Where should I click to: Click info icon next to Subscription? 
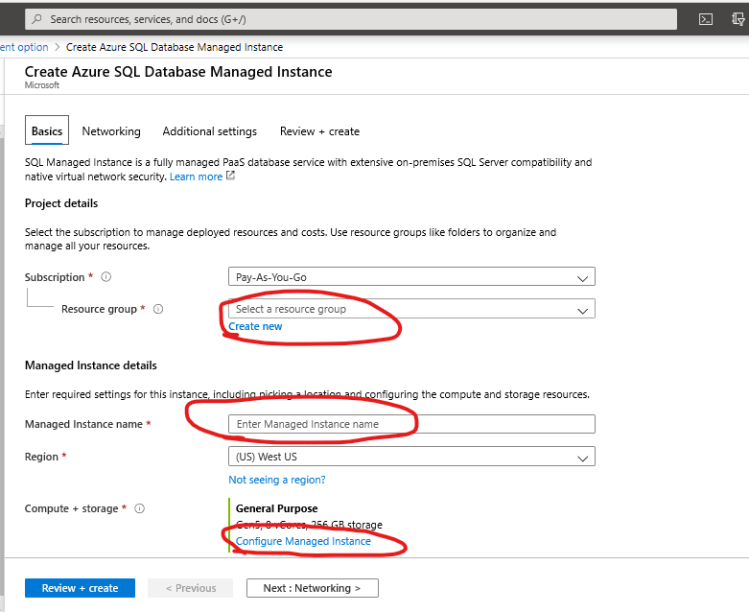pyautogui.click(x=106, y=277)
